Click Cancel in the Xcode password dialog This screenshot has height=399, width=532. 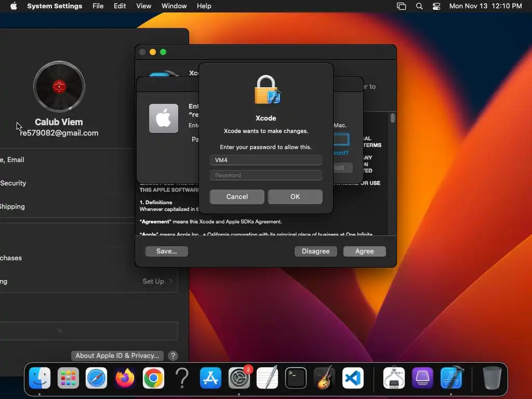(x=237, y=197)
